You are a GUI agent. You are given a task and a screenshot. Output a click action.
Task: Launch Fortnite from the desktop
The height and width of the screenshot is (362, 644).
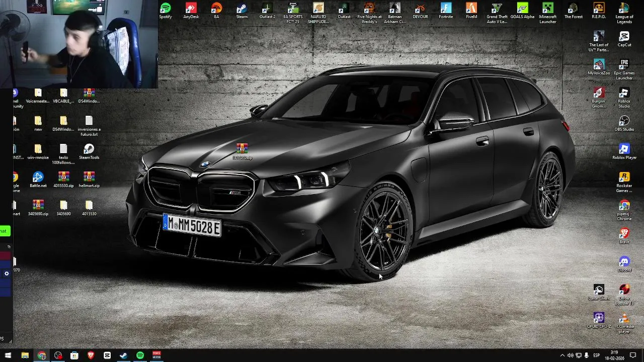point(446,11)
